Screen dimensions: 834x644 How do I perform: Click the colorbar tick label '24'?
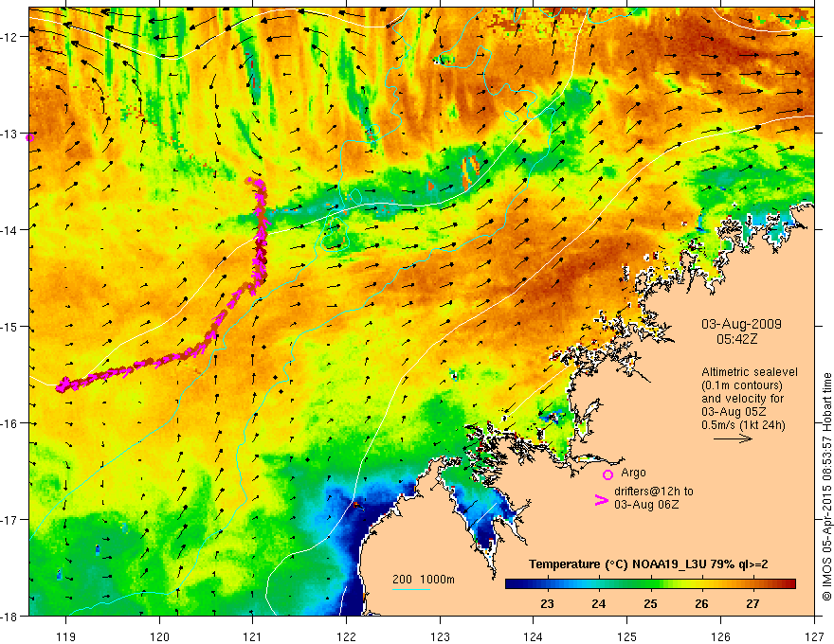coord(598,604)
